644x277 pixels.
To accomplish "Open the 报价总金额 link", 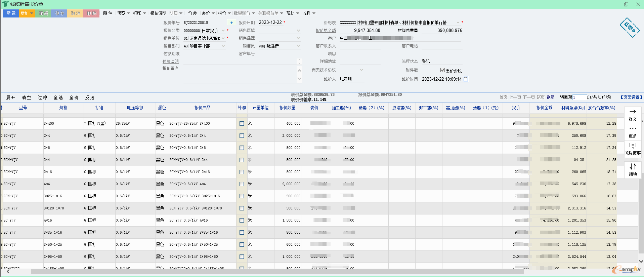I will coord(326,31).
